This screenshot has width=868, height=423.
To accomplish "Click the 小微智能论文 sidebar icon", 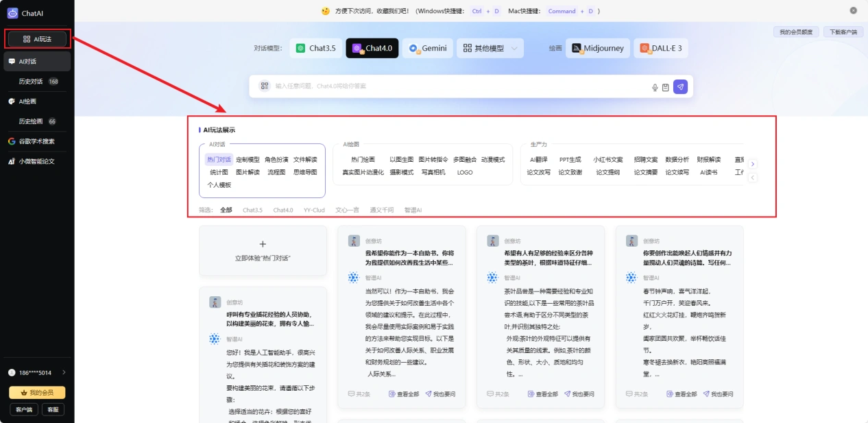I will pyautogui.click(x=12, y=161).
